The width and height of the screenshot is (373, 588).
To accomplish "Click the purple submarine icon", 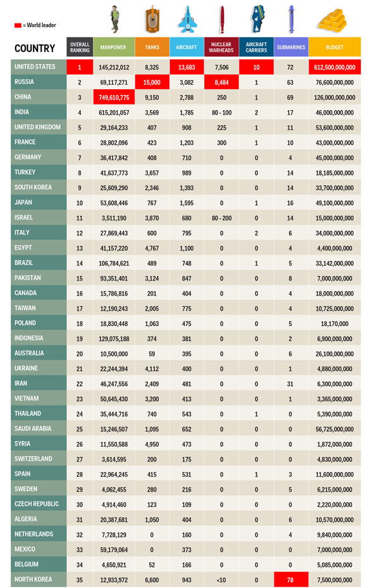I will [291, 20].
